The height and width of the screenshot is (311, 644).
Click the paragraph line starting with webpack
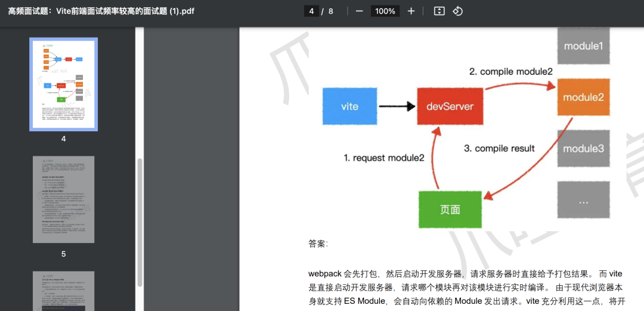click(x=466, y=273)
